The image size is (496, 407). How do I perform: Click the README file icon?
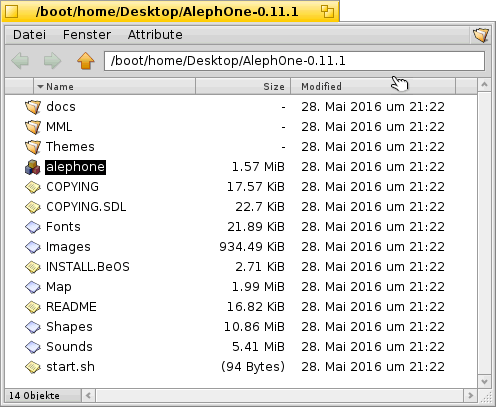pos(33,307)
